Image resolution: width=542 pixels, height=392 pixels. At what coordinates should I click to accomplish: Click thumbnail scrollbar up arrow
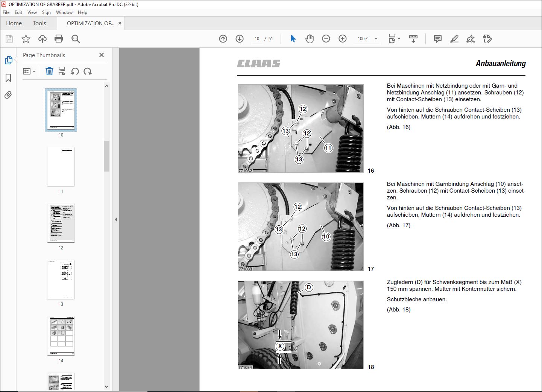pos(106,86)
